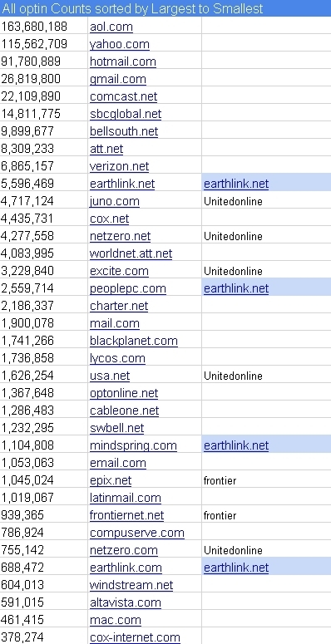Image resolution: width=331 pixels, height=644 pixels.
Task: Open blackplanet.com link
Action: (134, 341)
